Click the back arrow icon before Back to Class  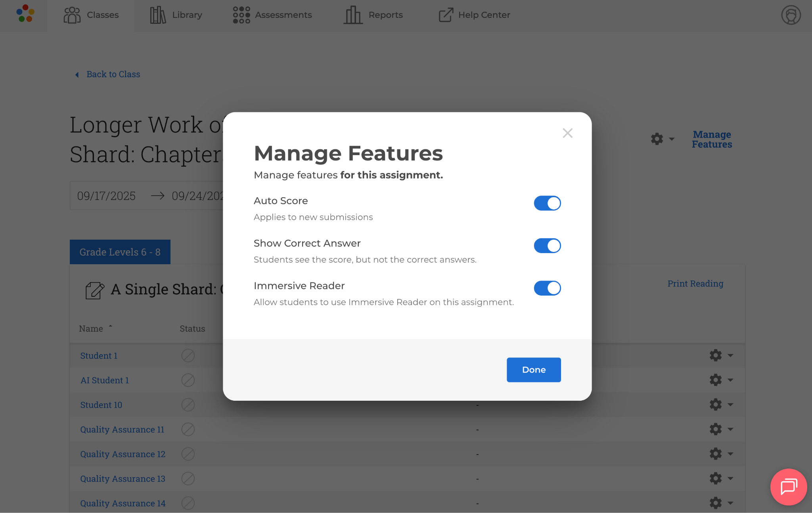click(77, 75)
